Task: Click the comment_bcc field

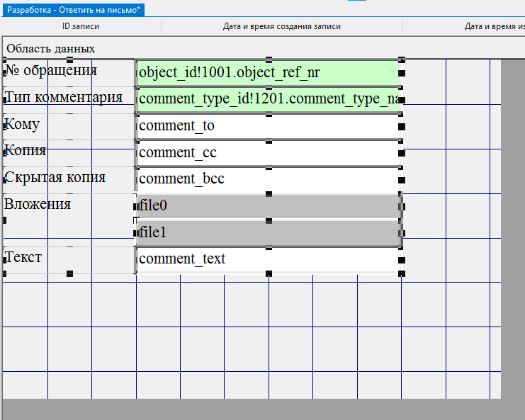Action: (269, 179)
